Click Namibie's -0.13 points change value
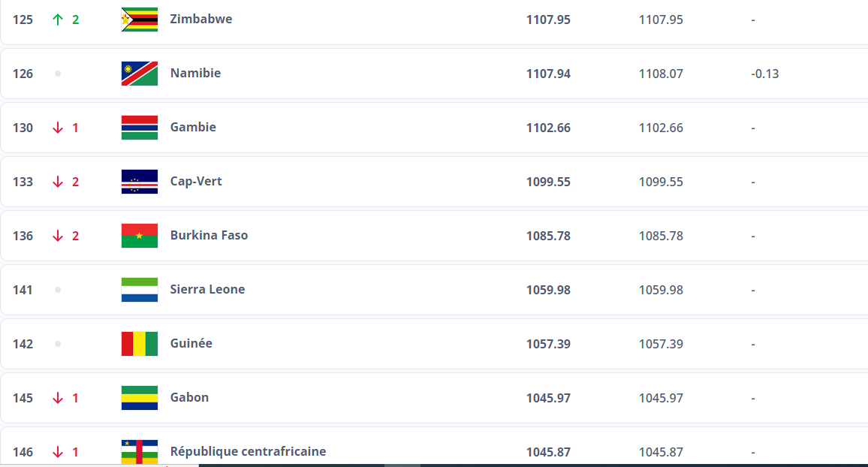This screenshot has height=467, width=868. pyautogui.click(x=765, y=74)
